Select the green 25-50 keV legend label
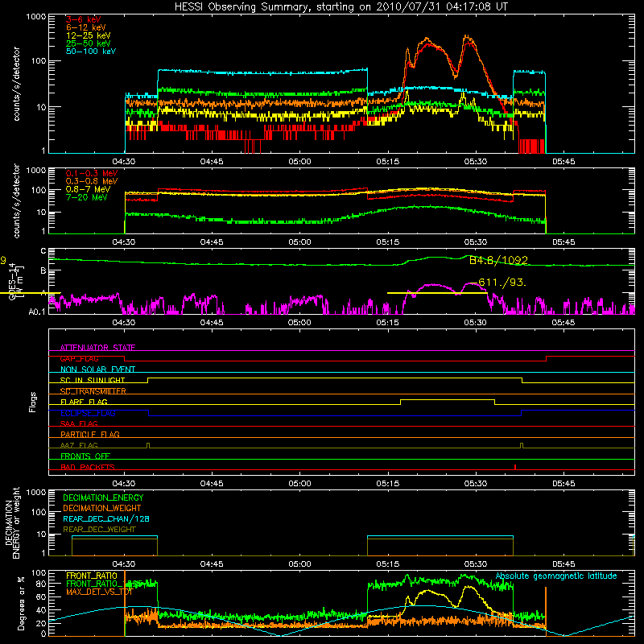This screenshot has height=644, width=644. click(x=89, y=43)
